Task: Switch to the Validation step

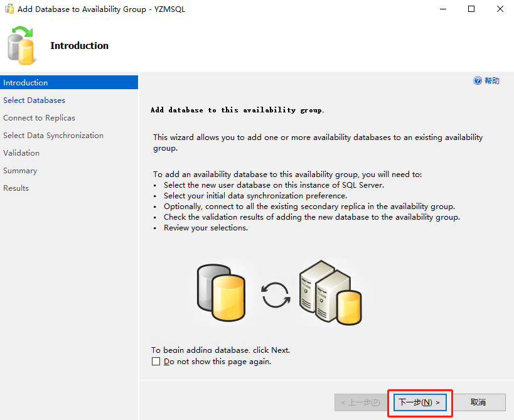Action: click(x=21, y=153)
